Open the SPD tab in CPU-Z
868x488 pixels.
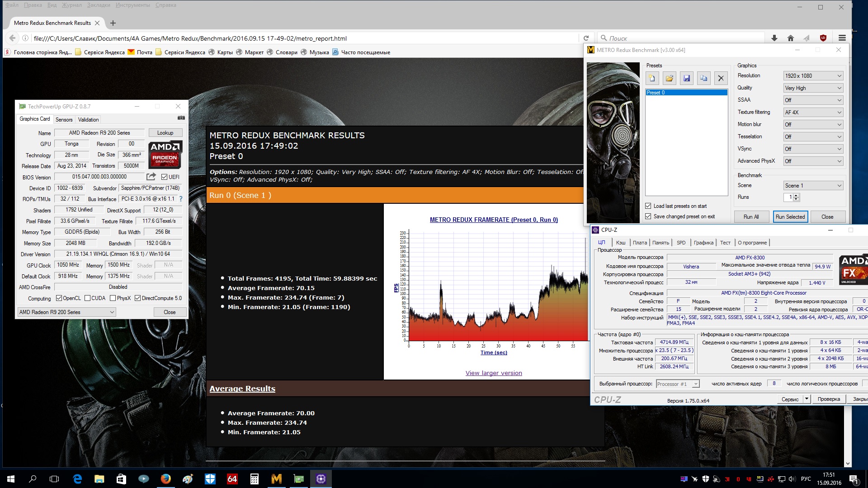coord(681,243)
